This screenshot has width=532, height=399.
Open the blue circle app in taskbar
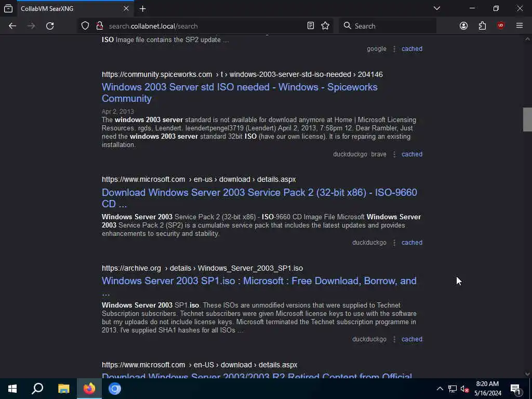[115, 389]
